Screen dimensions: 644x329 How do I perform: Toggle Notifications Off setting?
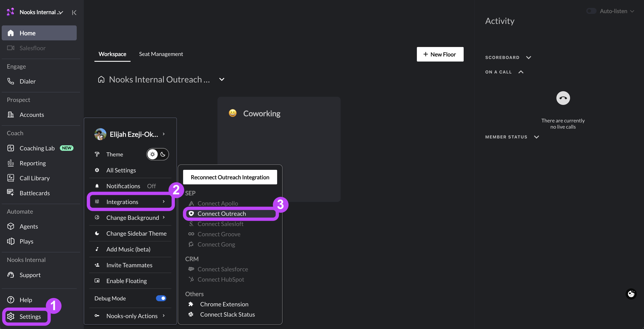[x=151, y=186]
